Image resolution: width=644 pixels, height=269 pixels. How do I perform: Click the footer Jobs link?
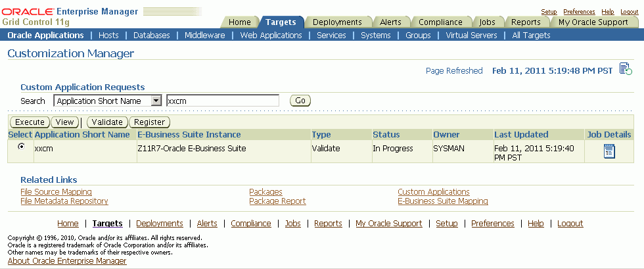pos(293,224)
